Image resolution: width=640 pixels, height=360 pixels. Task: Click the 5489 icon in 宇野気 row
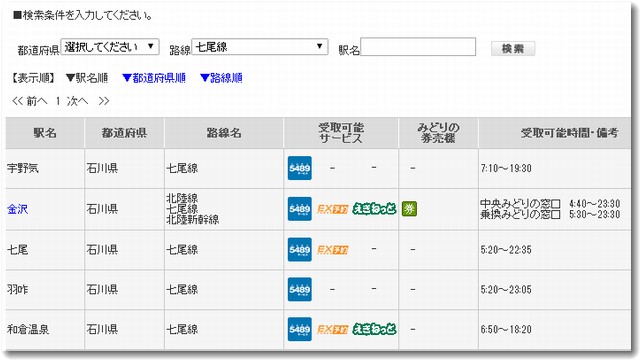point(300,168)
